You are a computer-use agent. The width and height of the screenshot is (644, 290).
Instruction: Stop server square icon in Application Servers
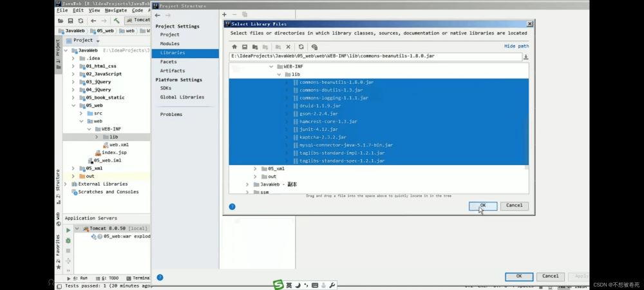[x=68, y=251]
